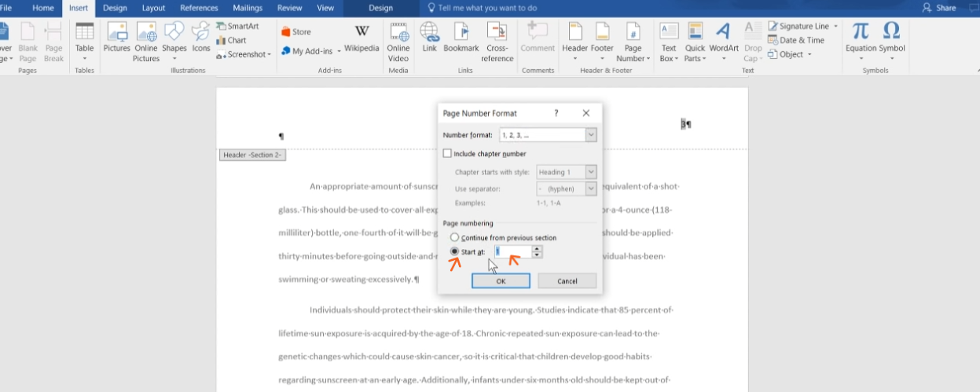
Task: Open the References tab
Action: tap(200, 8)
